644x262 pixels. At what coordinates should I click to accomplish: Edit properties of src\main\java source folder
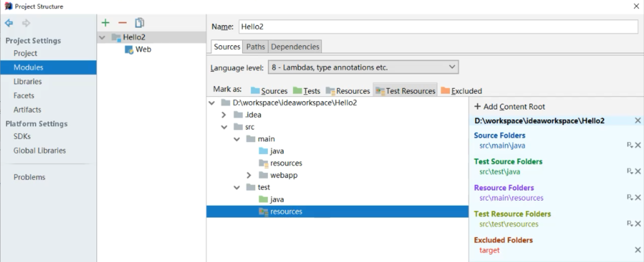630,145
